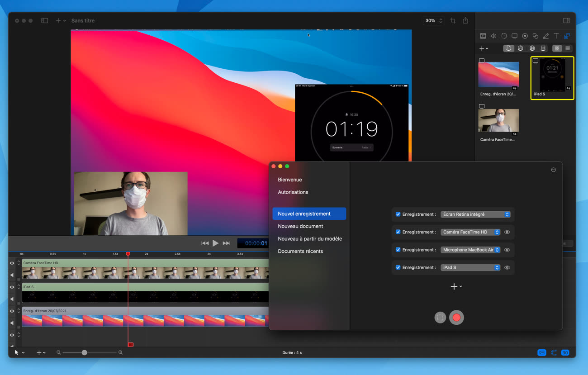Image resolution: width=588 pixels, height=375 pixels.
Task: Preview Microphone MacBook Air source with eye icon
Action: (507, 250)
